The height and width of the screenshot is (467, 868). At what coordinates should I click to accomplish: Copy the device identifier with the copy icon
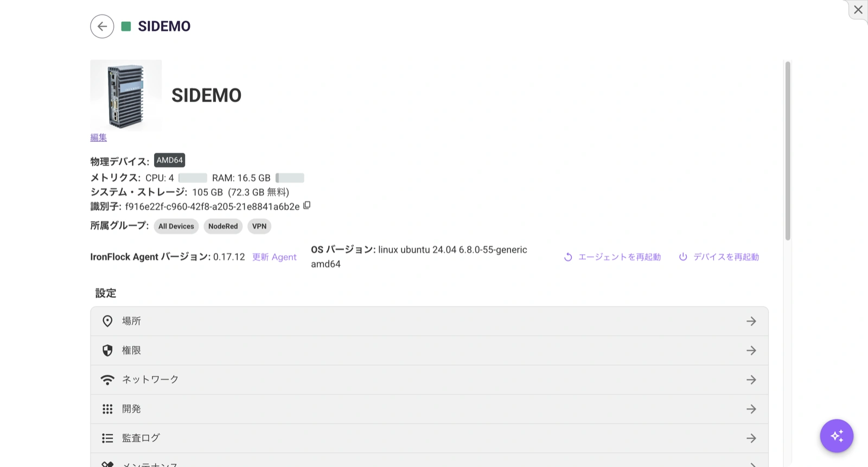click(307, 205)
